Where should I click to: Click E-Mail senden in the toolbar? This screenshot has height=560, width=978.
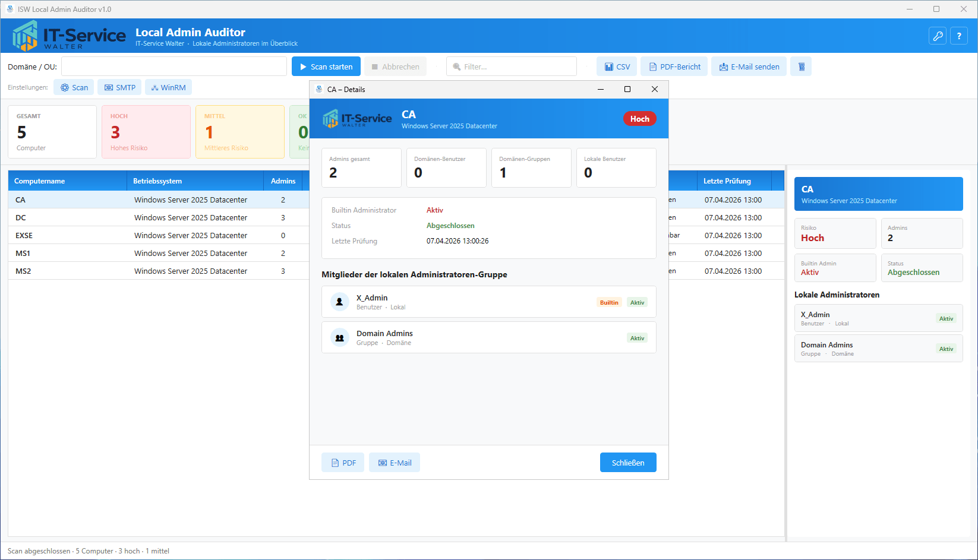(749, 67)
